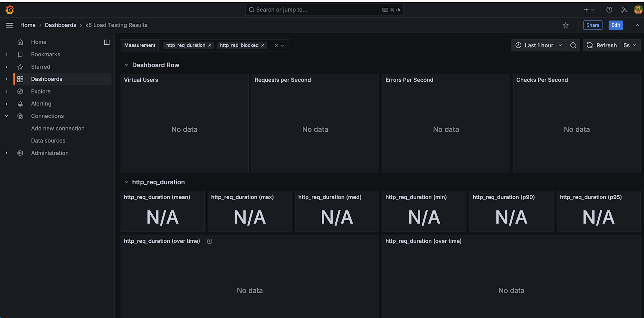Show info for http_req_duration over time panel
The width and height of the screenshot is (644, 318).
[209, 241]
